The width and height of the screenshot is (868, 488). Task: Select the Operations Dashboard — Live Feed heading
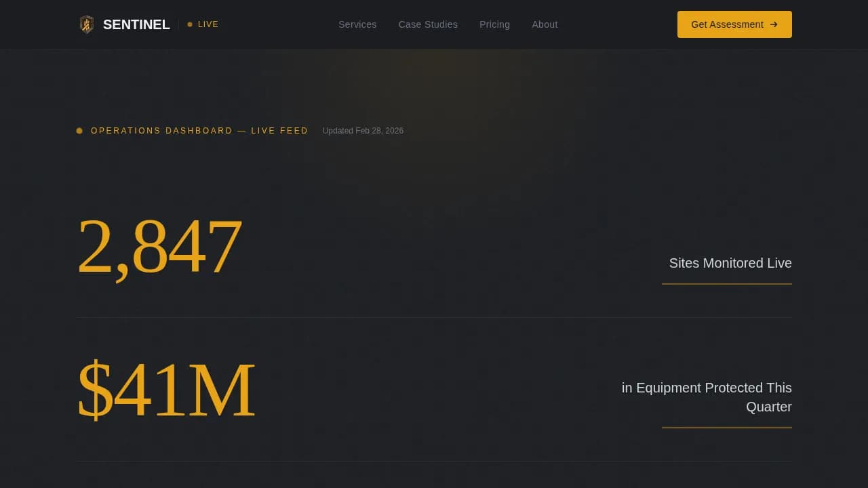pyautogui.click(x=199, y=131)
